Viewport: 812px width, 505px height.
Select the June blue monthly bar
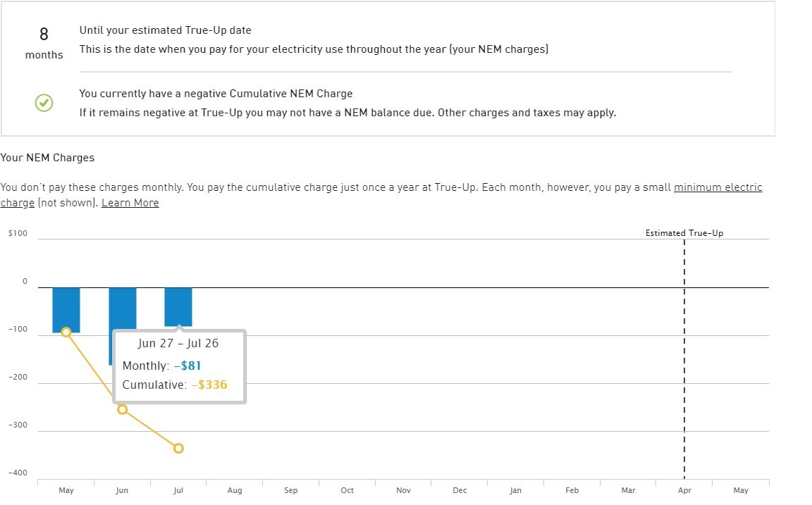pos(123,308)
